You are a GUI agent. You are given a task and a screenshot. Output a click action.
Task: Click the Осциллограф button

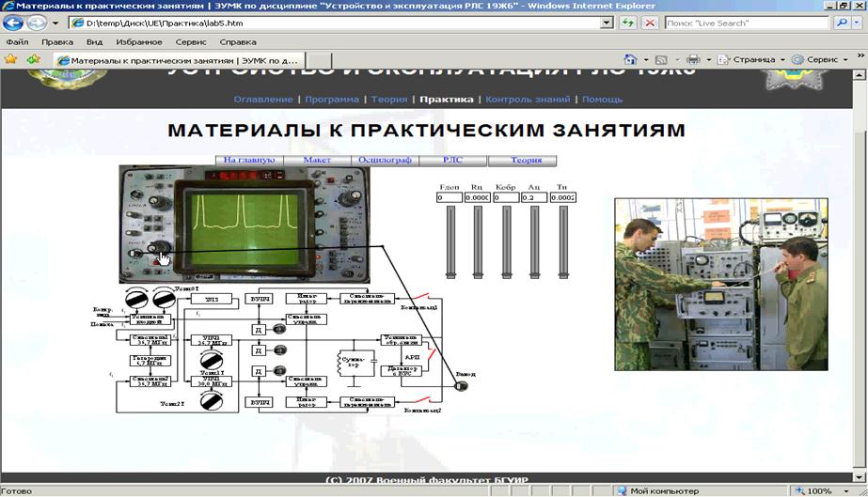385,161
